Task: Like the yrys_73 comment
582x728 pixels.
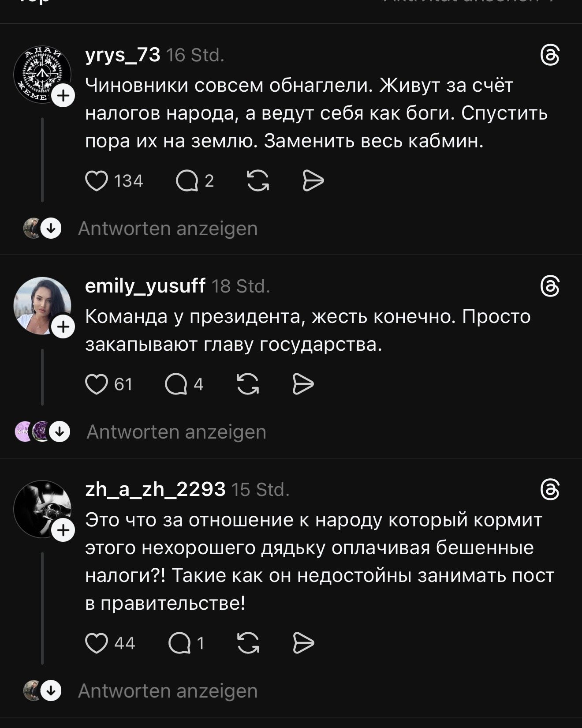Action: (x=97, y=181)
